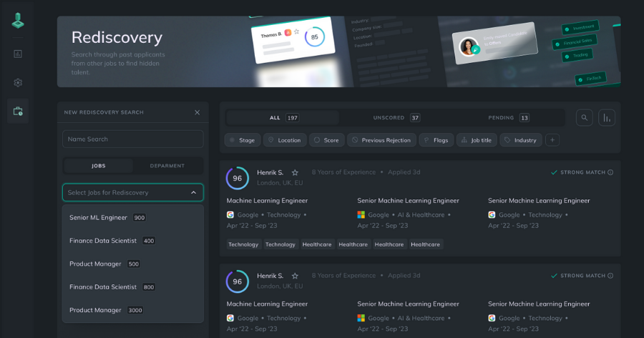The width and height of the screenshot is (644, 338).
Task: Open the Flags filter
Action: tap(436, 140)
